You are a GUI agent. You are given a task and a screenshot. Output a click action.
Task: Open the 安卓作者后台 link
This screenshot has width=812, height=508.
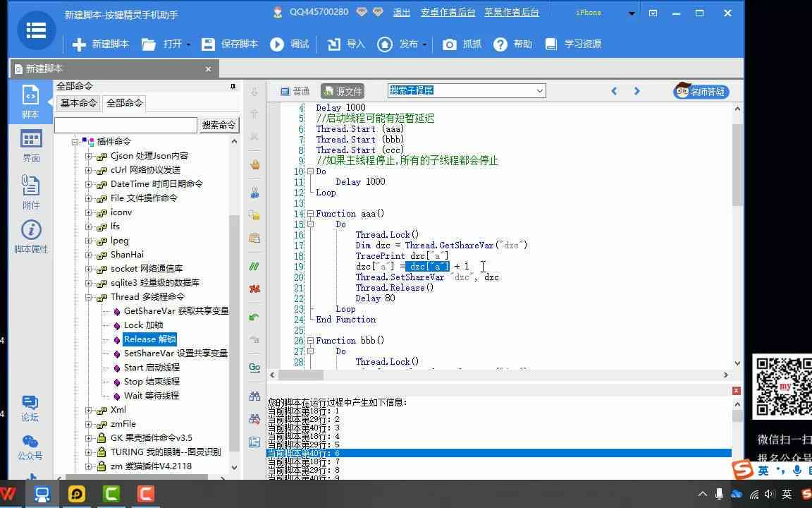tap(448, 13)
